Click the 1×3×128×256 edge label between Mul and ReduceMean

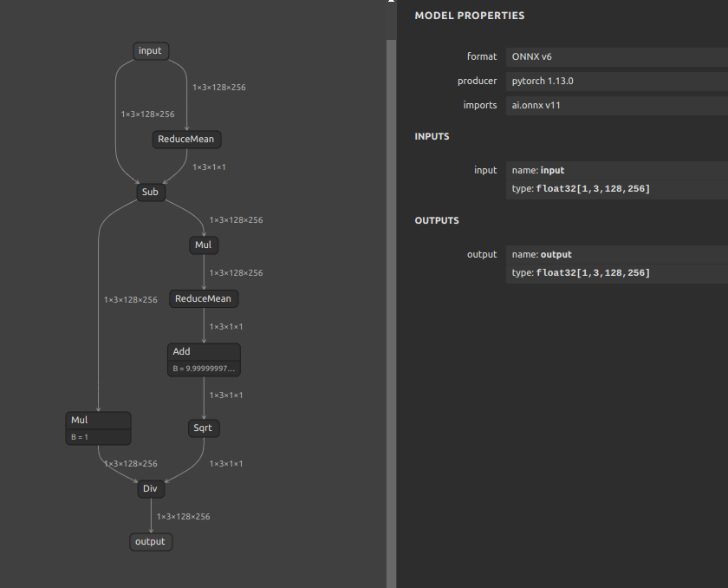[237, 273]
